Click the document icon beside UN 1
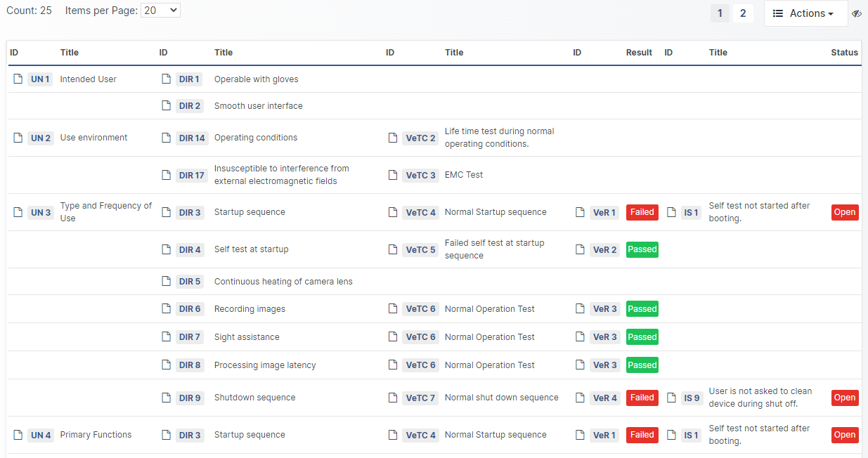868x458 pixels. click(x=18, y=79)
